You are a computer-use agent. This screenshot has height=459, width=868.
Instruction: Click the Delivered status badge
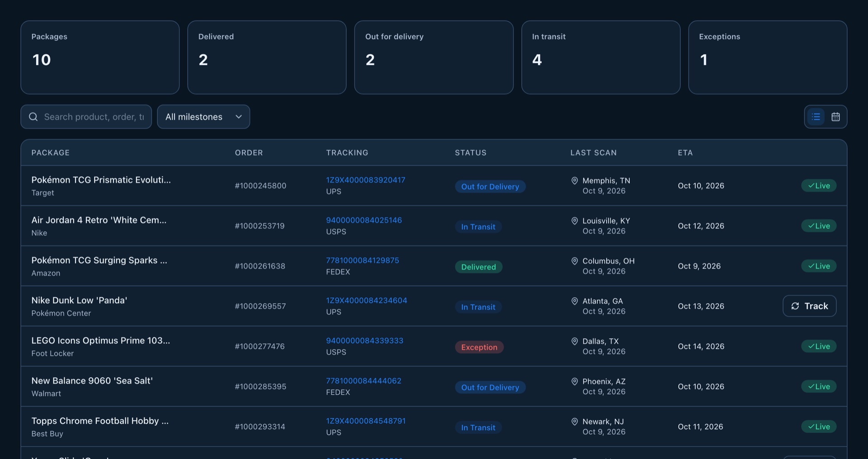click(479, 267)
